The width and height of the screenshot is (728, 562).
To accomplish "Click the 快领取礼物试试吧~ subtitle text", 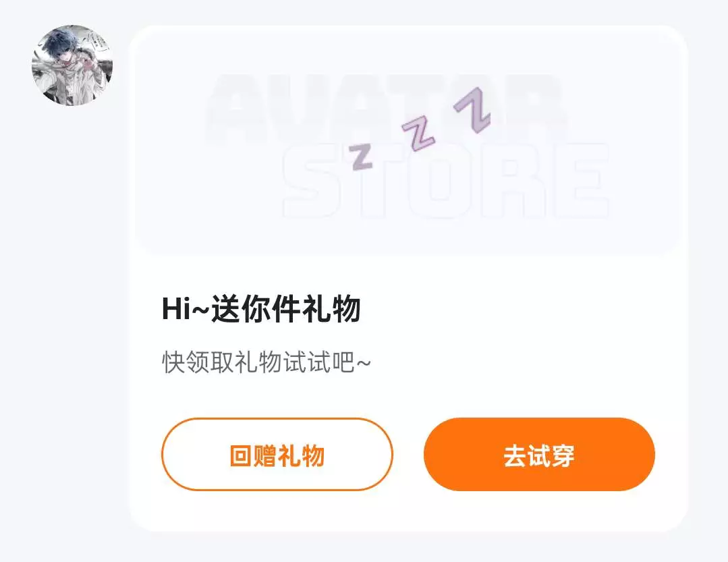I will (x=267, y=362).
